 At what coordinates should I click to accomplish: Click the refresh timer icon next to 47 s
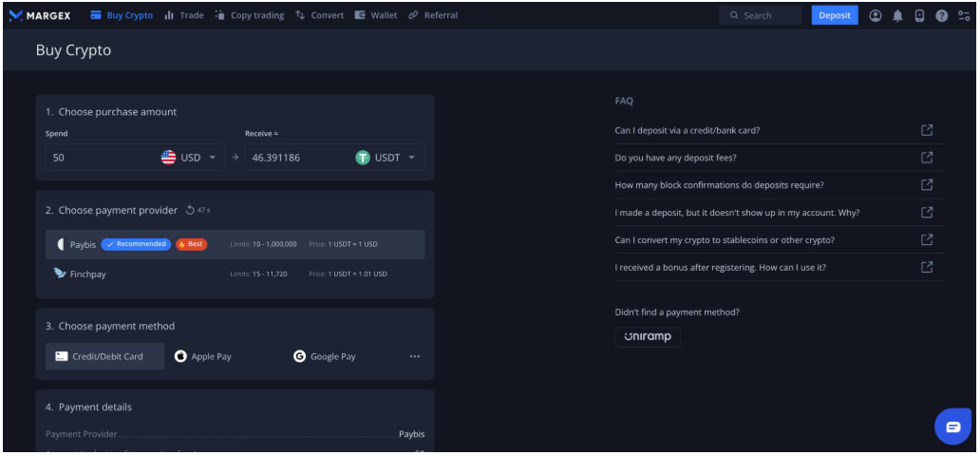(x=191, y=211)
